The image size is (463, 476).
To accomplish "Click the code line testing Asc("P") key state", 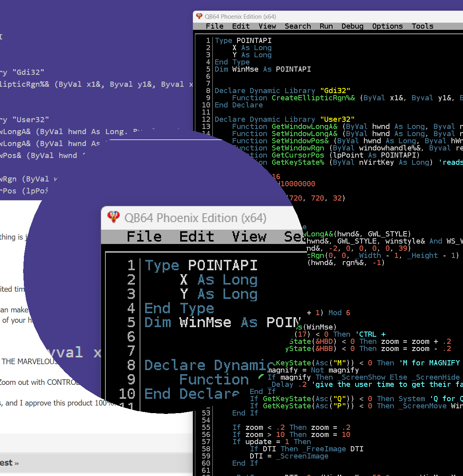I will [x=356, y=406].
